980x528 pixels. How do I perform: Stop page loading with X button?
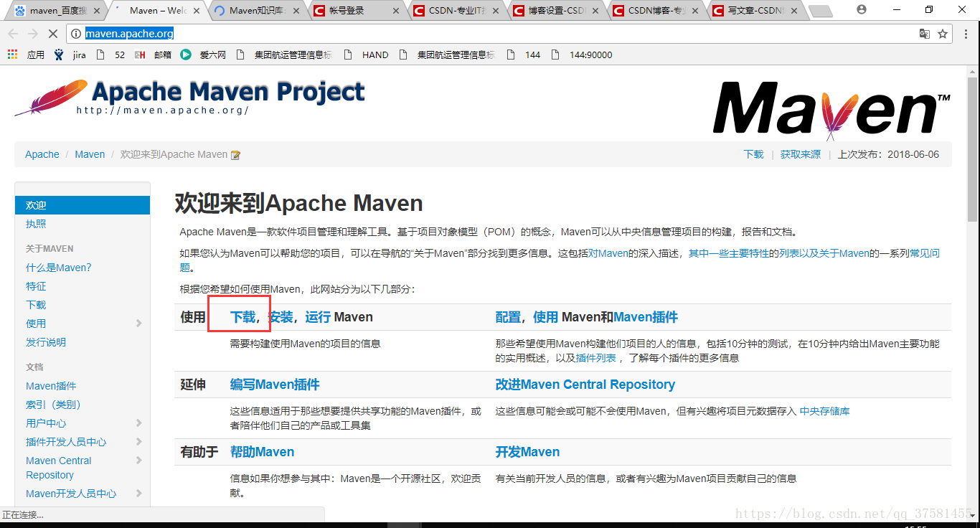click(x=54, y=34)
